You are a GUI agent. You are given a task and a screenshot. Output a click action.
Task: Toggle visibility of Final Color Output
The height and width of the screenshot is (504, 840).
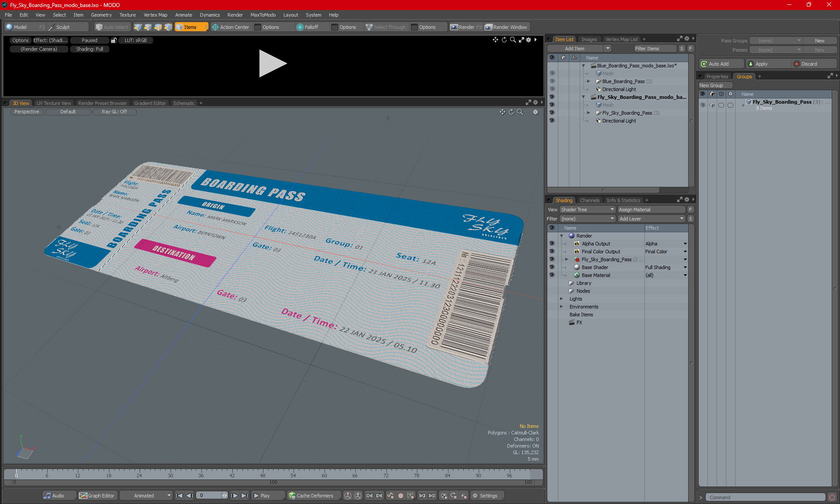[x=552, y=252]
